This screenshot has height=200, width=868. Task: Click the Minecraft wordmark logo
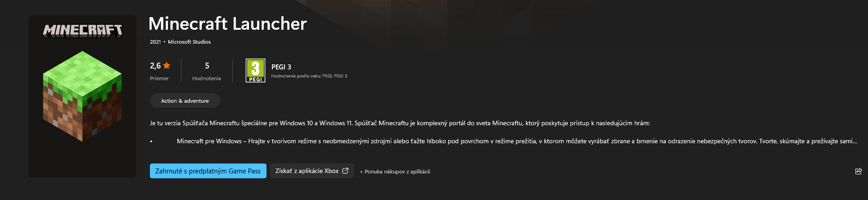tap(82, 31)
